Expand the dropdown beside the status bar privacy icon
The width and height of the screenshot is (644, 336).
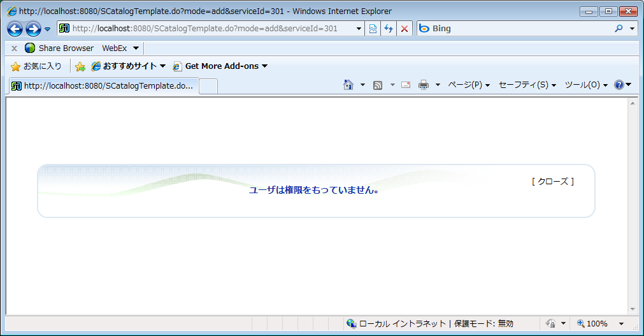[564, 324]
